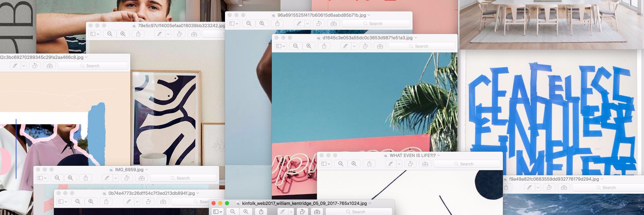Click the Search field in the 96a6915525 window
This screenshot has width=644, height=215.
(x=376, y=24)
